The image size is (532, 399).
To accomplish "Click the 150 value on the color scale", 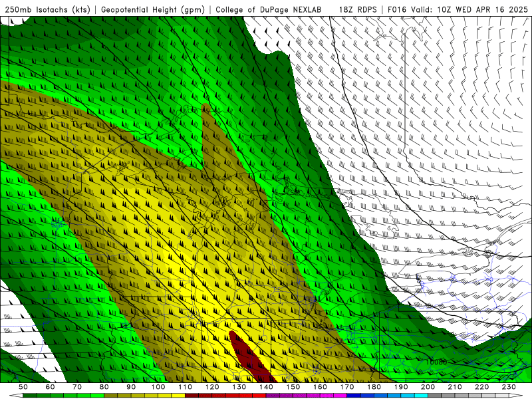I will (x=293, y=387).
